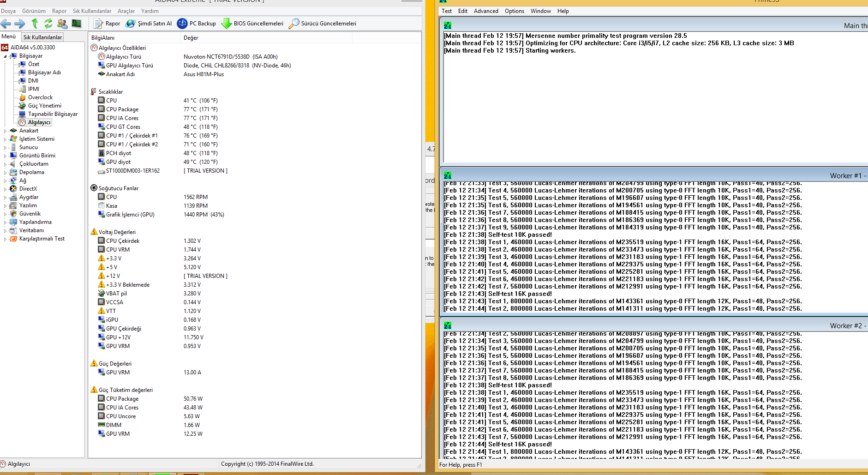This screenshot has height=475, width=868.
Task: Open Dosya menu in AIDA64
Action: click(x=8, y=11)
